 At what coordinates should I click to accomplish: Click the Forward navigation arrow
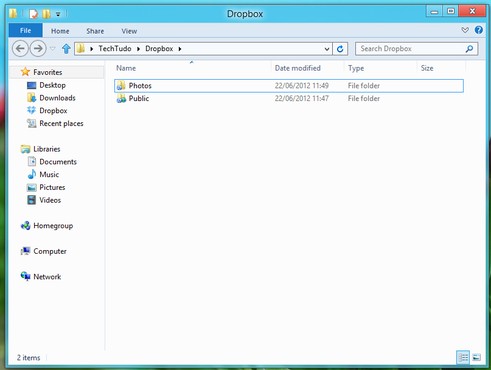[38, 49]
